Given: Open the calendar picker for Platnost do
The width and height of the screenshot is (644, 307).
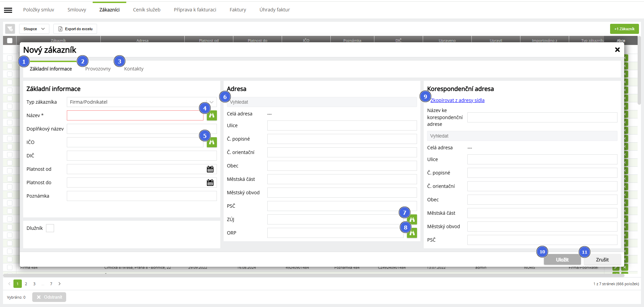Looking at the screenshot, I should tap(210, 183).
